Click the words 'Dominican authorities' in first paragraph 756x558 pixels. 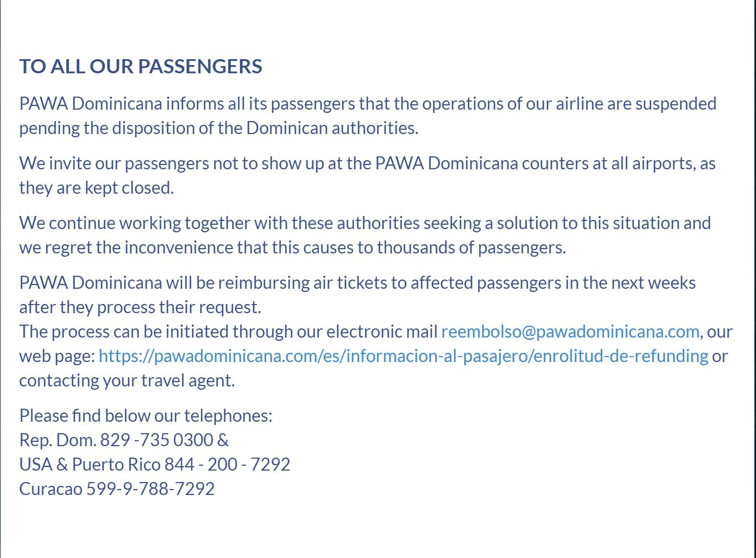click(331, 128)
